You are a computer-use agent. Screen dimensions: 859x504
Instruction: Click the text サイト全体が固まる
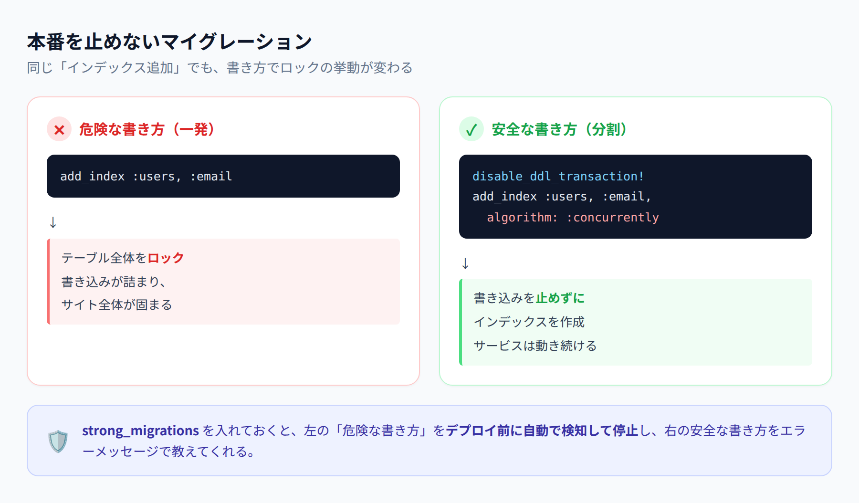point(117,305)
